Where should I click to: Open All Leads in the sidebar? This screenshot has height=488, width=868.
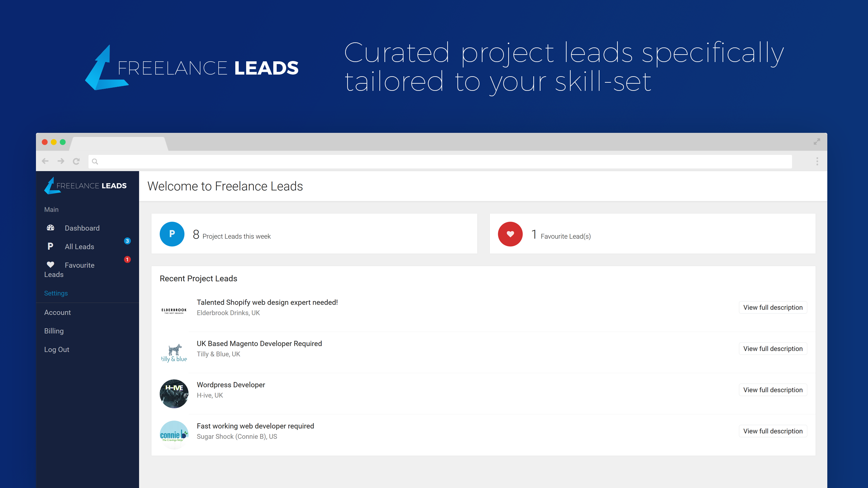(79, 247)
